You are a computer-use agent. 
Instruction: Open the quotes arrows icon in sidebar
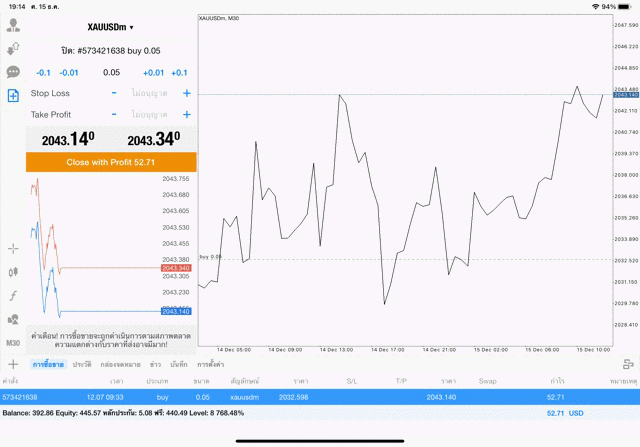click(13, 48)
